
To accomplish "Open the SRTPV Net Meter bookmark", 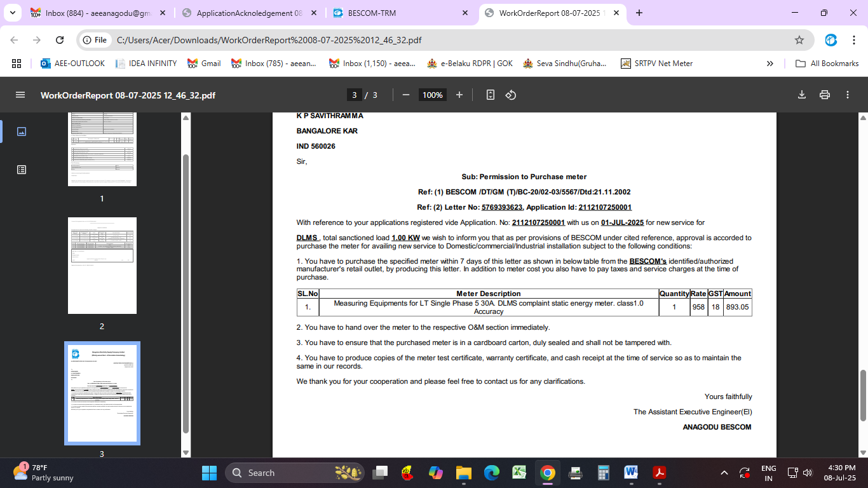I will (656, 64).
